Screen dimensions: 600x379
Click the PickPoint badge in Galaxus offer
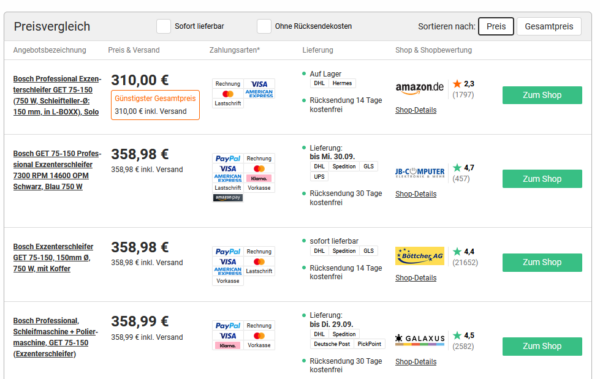coord(369,344)
